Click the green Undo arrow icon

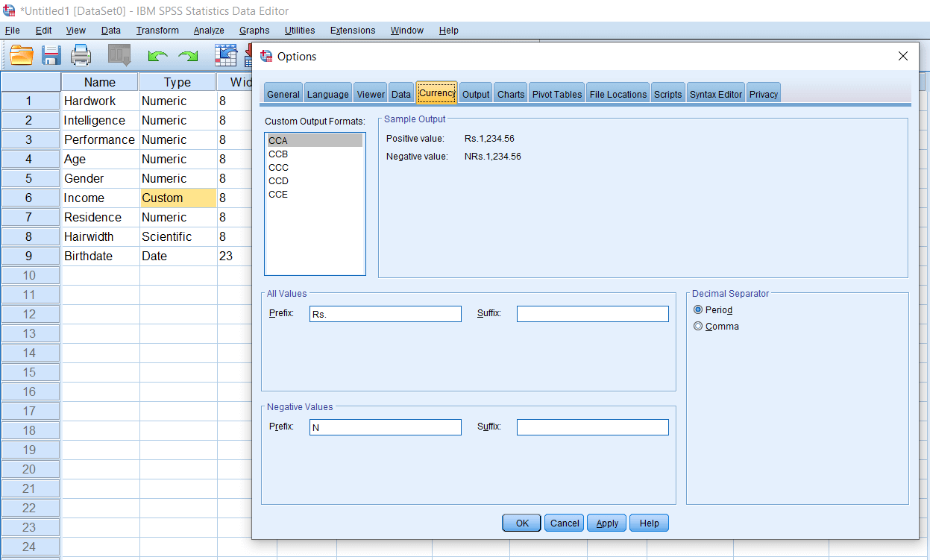coord(157,56)
